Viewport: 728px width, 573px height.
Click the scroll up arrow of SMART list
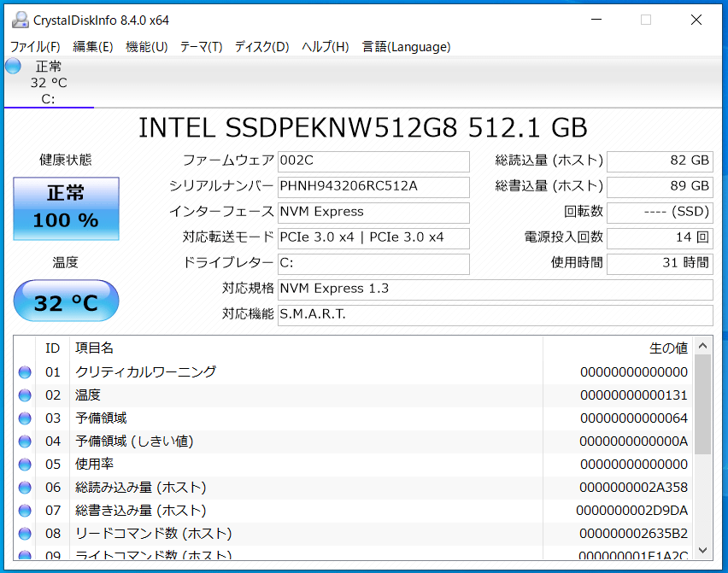point(702,346)
